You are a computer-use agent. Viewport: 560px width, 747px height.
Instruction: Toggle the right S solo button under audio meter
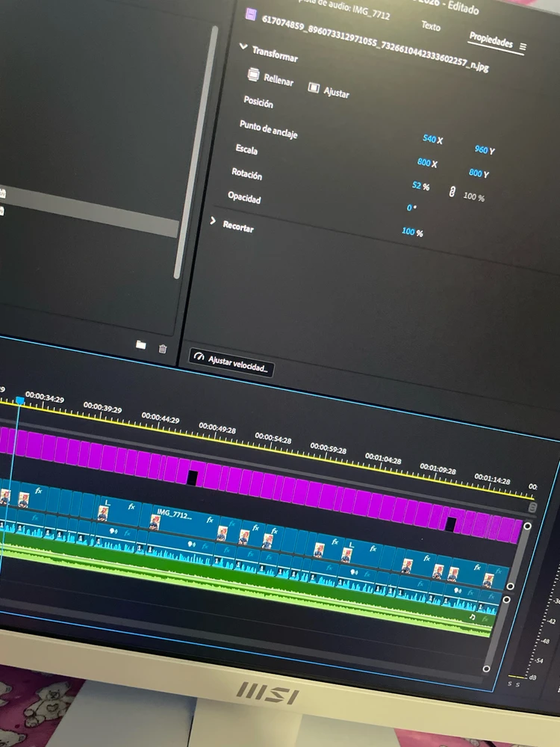click(518, 684)
